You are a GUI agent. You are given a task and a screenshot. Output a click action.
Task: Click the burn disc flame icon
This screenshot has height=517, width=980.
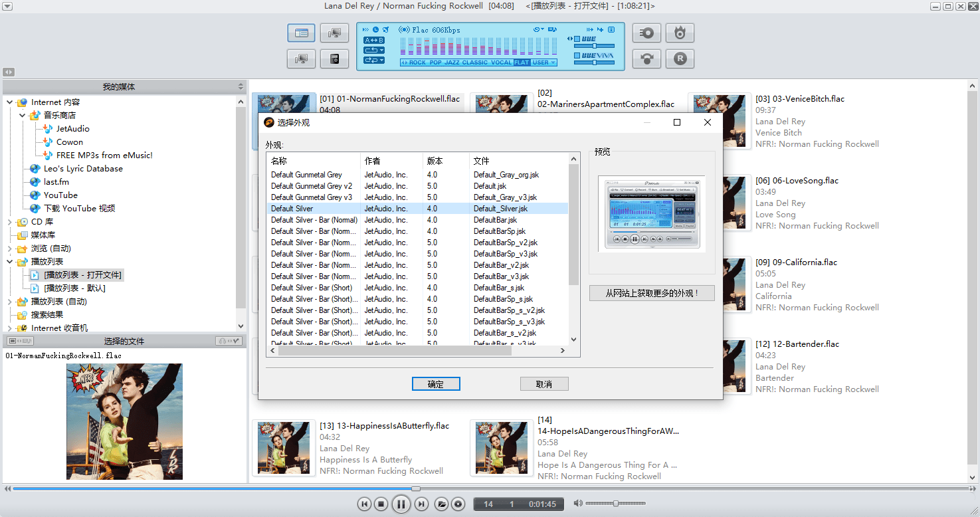680,33
